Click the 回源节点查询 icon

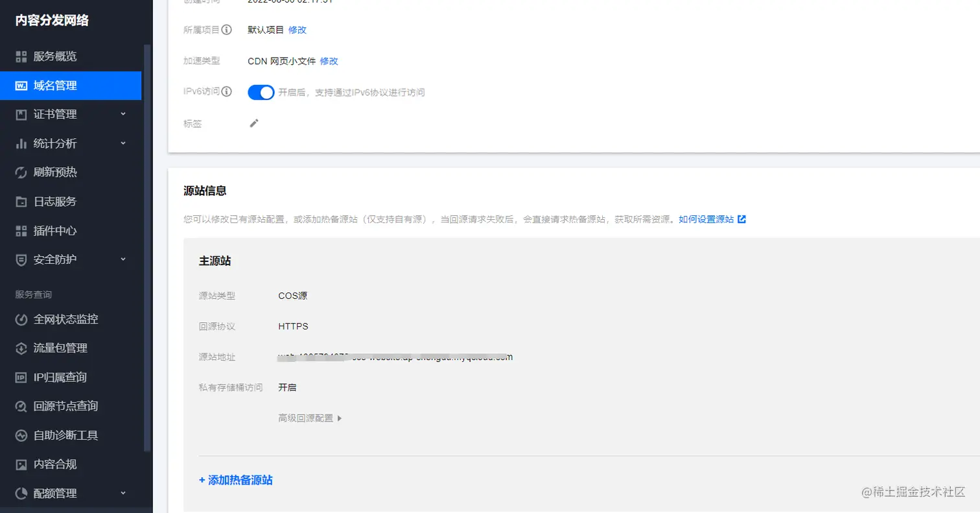click(x=21, y=407)
